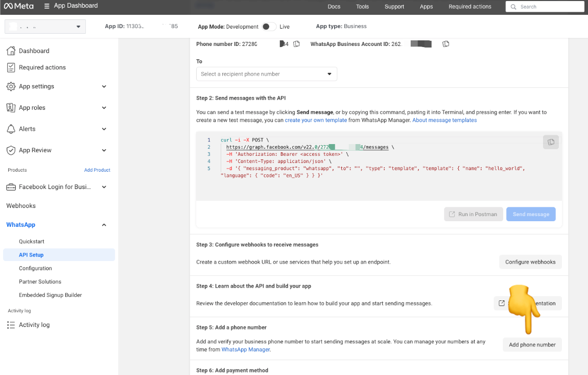Open the Configuration page under WhatsApp
Image resolution: width=588 pixels, height=375 pixels.
coord(35,268)
